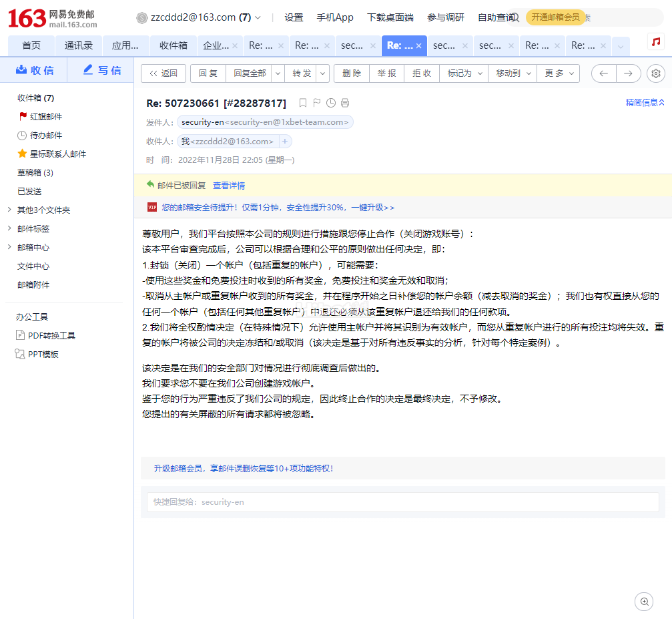Set a reminder using the clock icon
Image resolution: width=672 pixels, height=619 pixels.
331,103
